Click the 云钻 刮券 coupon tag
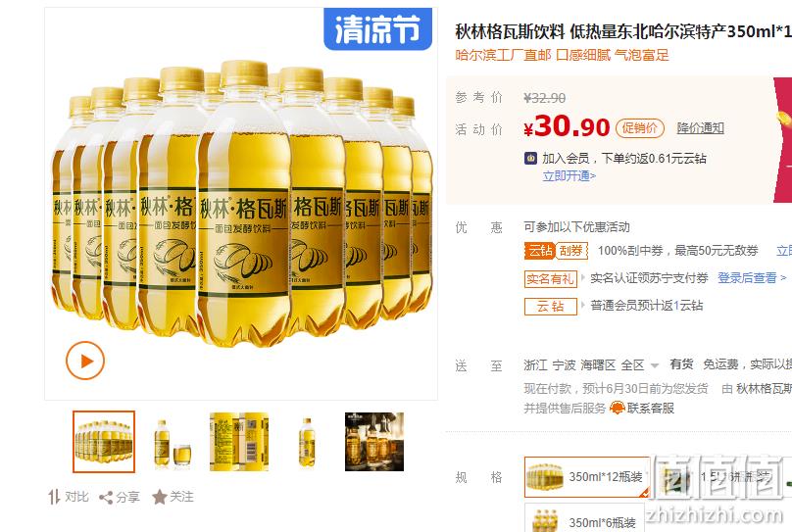The image size is (792, 532). [556, 251]
